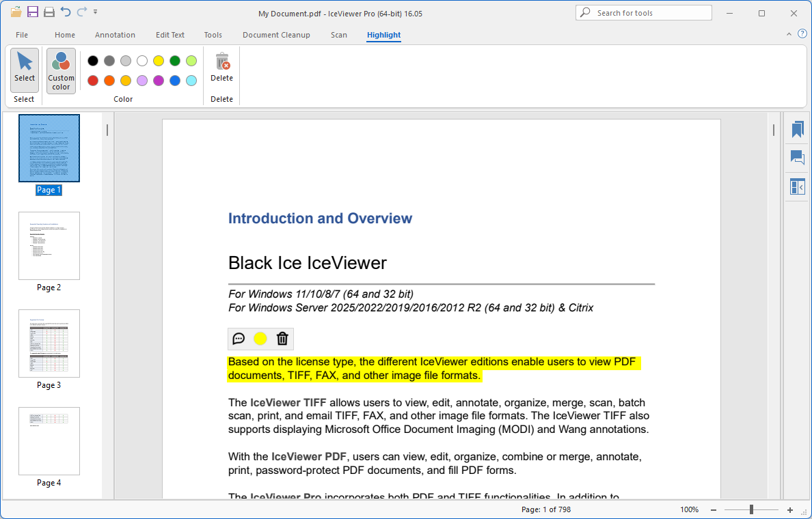Redo the last undone action
This screenshot has height=519, width=812.
coord(82,12)
